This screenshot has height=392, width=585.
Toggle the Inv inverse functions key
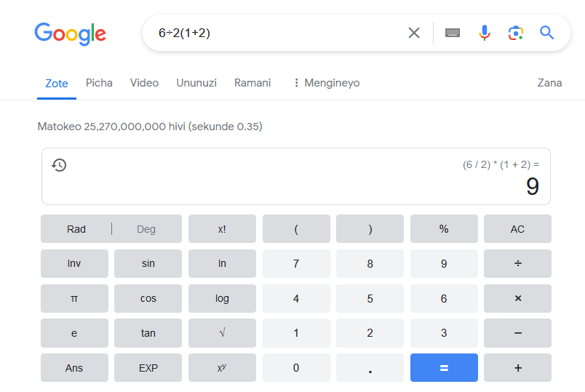coord(74,264)
